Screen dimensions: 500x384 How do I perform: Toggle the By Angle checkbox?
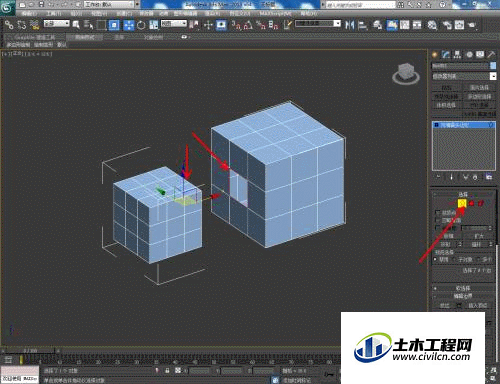click(x=438, y=228)
